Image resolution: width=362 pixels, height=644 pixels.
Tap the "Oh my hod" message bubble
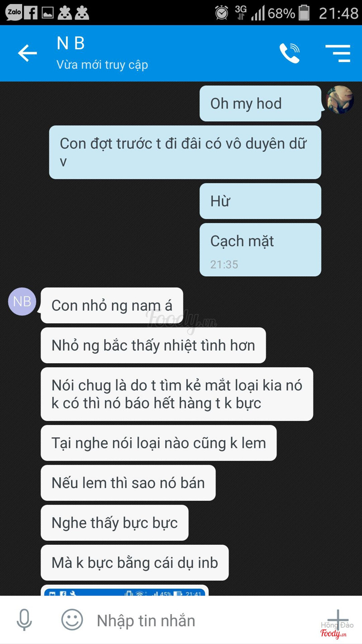point(260,104)
